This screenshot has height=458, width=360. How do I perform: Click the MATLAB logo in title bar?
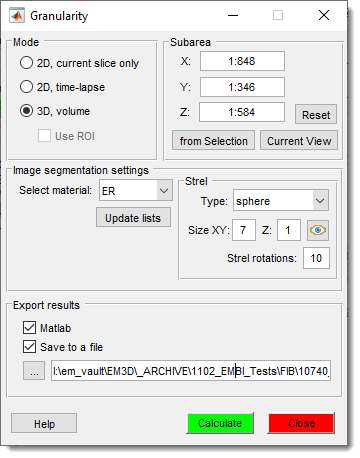point(17,16)
